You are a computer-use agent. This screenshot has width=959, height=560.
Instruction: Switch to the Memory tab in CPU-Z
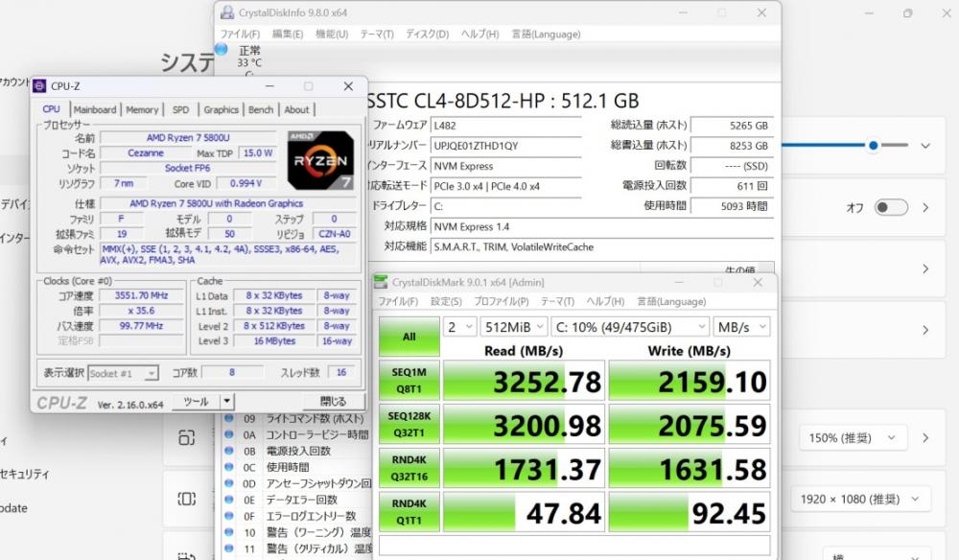[x=142, y=109]
